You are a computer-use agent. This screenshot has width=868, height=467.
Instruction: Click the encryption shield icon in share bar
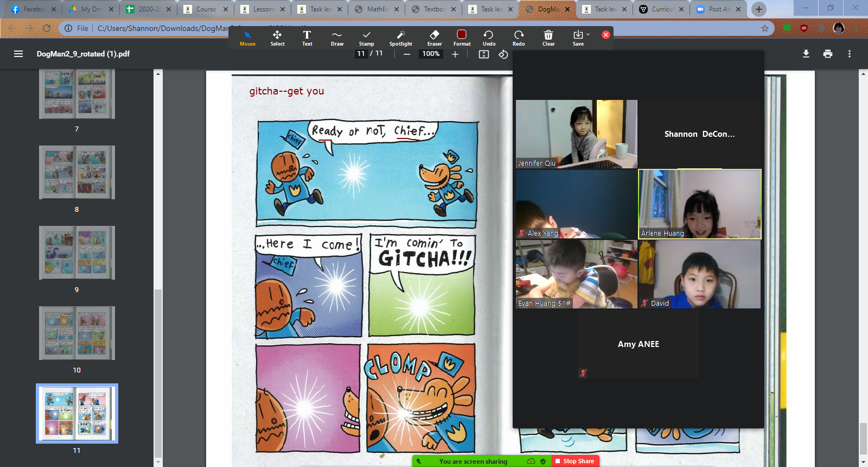(543, 462)
